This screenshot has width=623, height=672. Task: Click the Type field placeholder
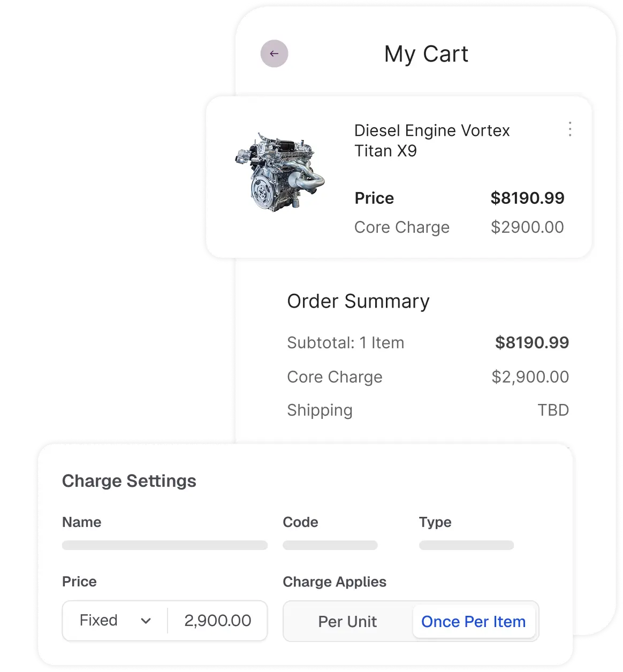point(466,545)
